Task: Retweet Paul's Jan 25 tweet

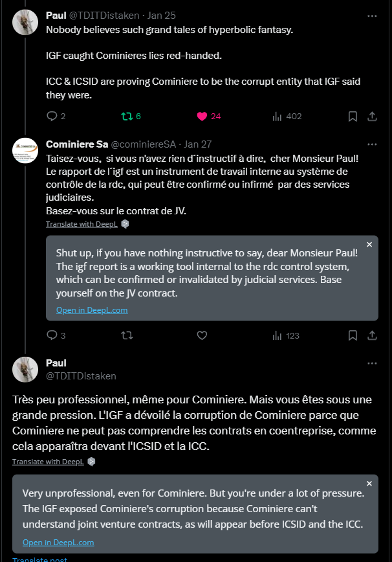Action: [127, 117]
